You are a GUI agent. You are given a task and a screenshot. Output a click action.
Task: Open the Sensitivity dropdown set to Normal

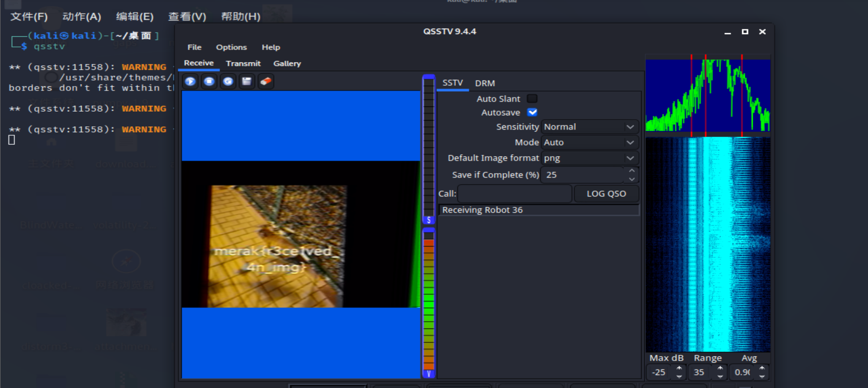pyautogui.click(x=590, y=127)
